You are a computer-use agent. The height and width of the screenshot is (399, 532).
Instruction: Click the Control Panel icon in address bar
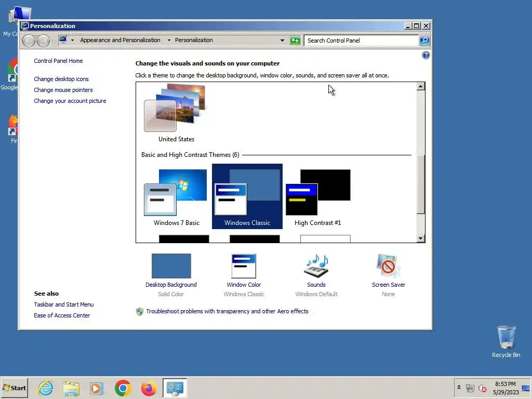(x=63, y=39)
